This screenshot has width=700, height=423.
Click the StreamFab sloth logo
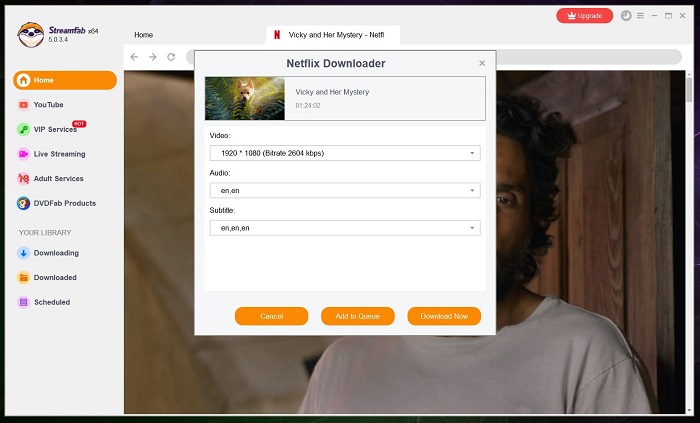31,34
